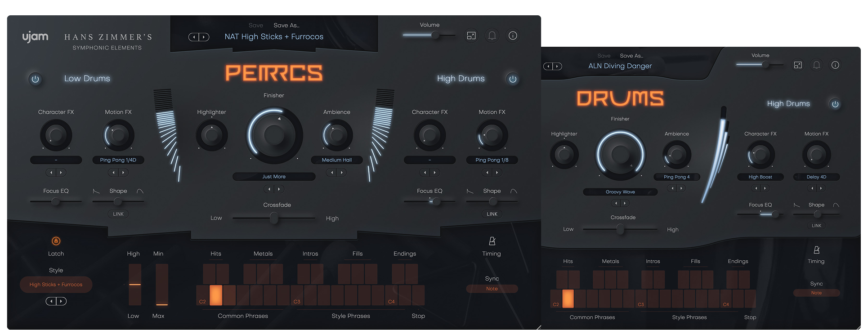
Task: Open Groovy Wave Finisher dropdown
Action: [x=620, y=192]
